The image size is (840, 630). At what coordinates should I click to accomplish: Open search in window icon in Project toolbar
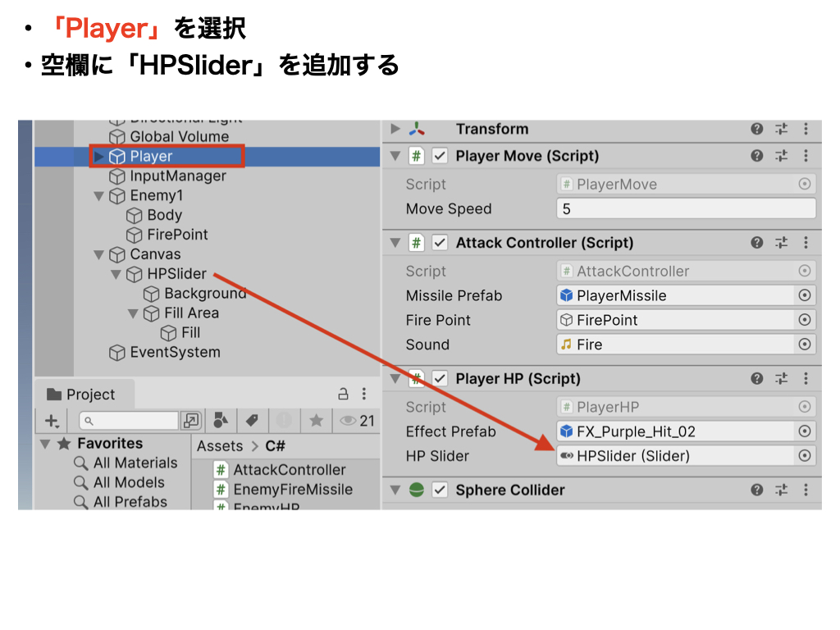pyautogui.click(x=190, y=421)
